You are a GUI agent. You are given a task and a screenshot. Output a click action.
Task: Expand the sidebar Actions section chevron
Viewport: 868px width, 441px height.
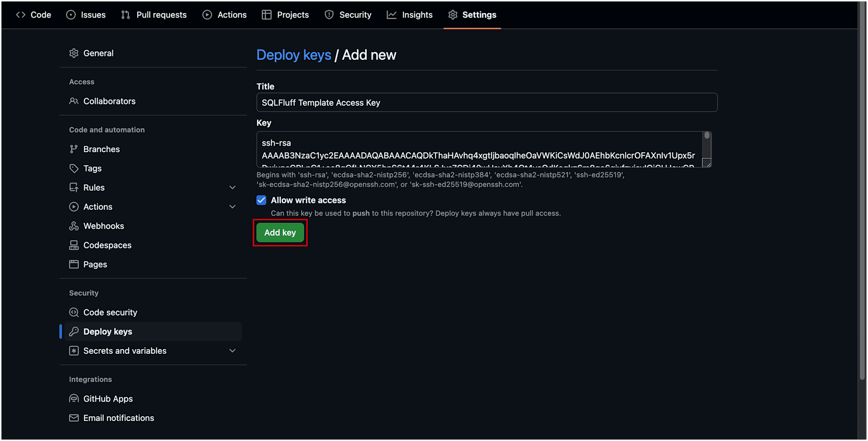pos(232,207)
